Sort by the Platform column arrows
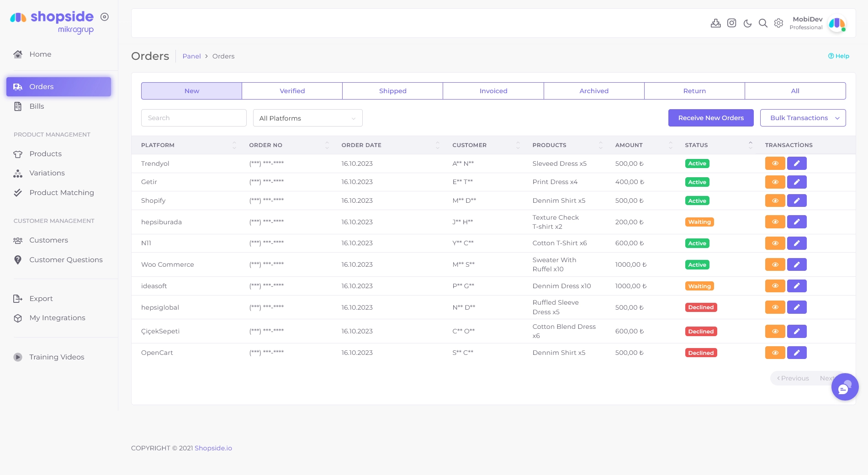The image size is (868, 475). (234, 145)
